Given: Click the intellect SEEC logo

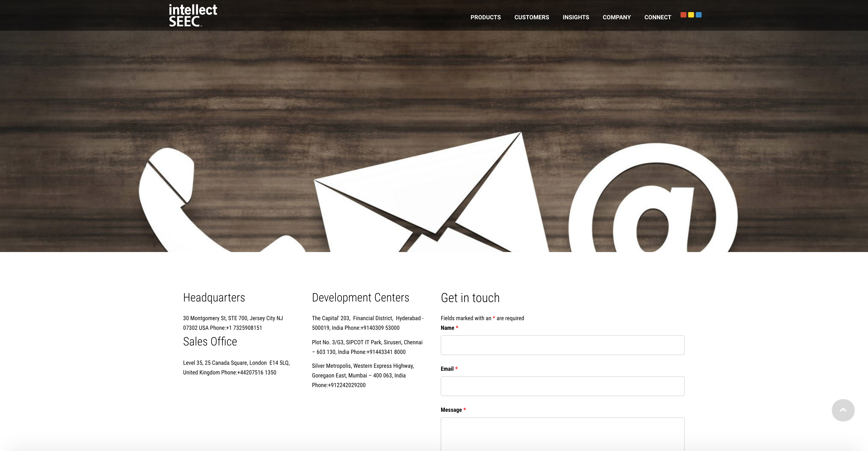Looking at the screenshot, I should click(193, 15).
